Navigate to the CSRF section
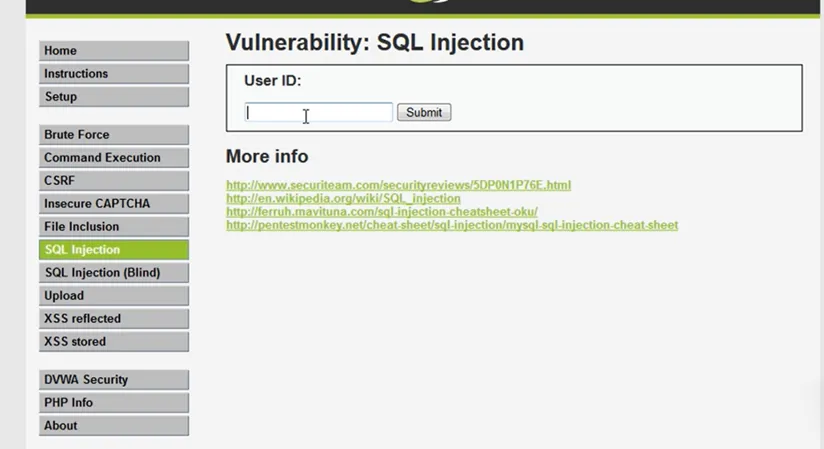Image resolution: width=824 pixels, height=449 pixels. tap(113, 181)
